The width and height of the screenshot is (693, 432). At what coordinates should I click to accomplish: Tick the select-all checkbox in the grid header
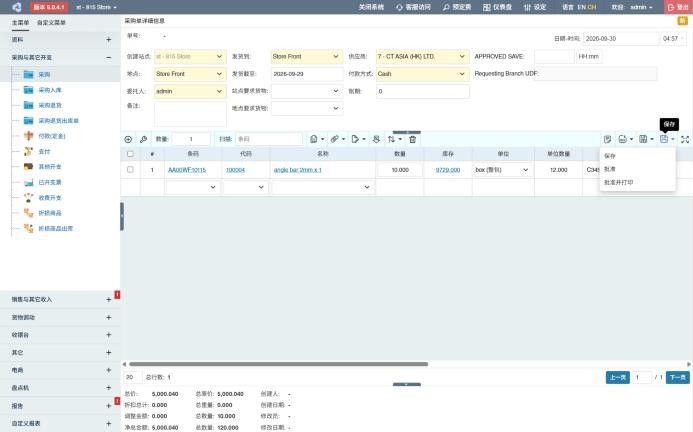130,154
